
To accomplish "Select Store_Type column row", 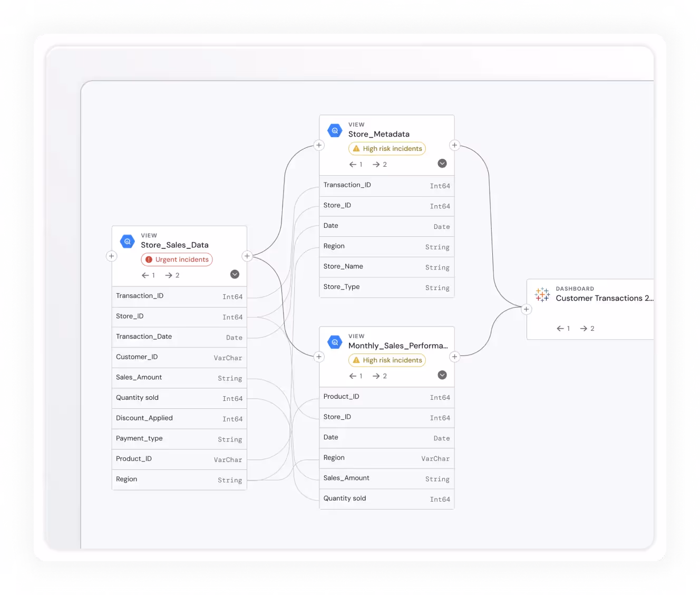I will point(387,287).
